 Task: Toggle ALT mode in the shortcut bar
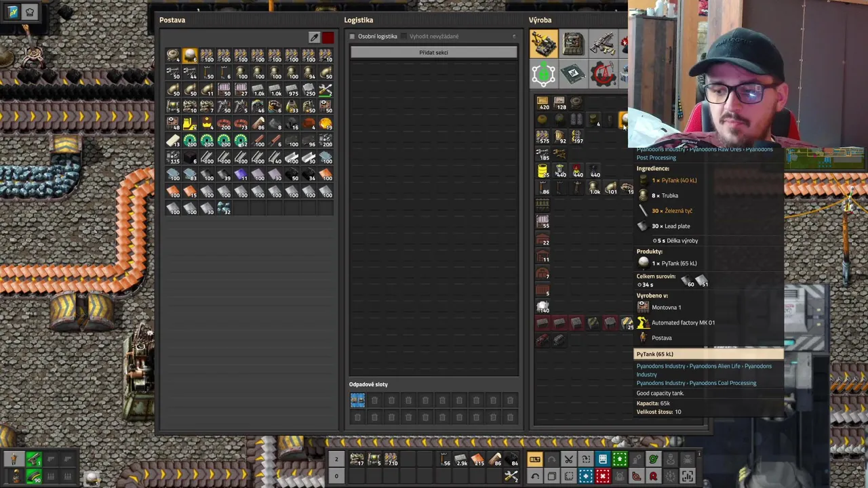click(x=535, y=460)
